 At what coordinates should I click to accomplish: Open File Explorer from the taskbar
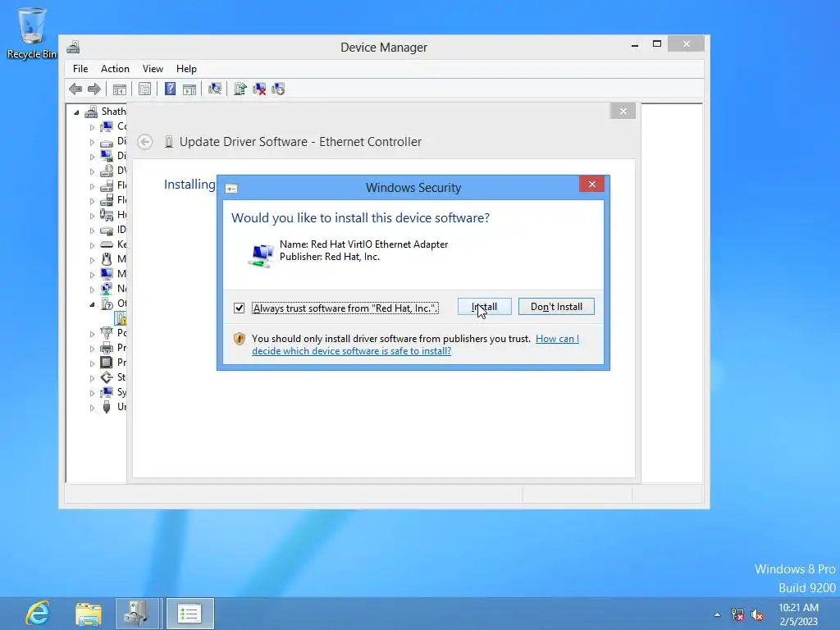[89, 614]
